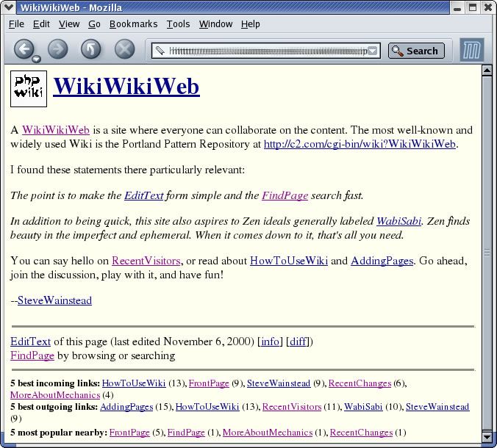497x448 pixels.
Task: Open the Back button history dropdown arrow
Action: 36,59
